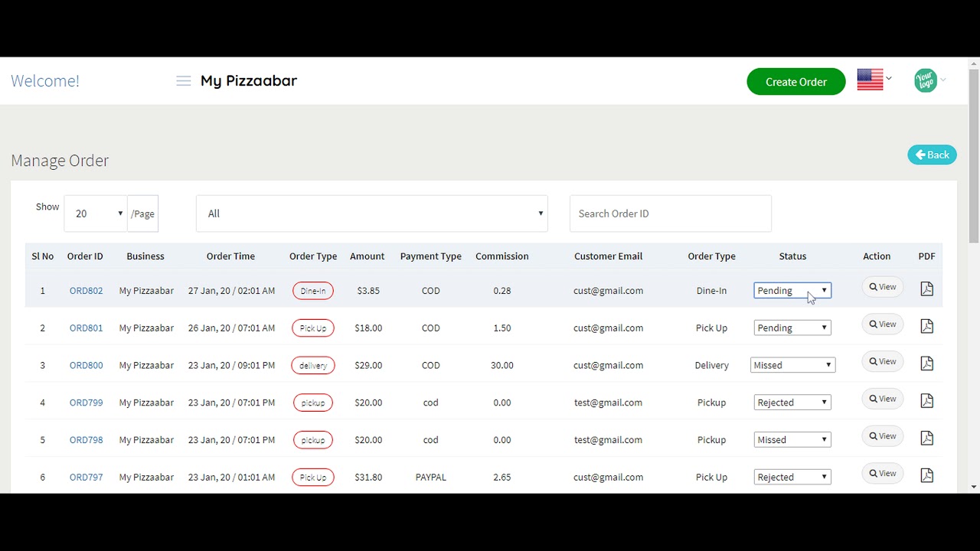Screen dimensions: 980x551
Task: View details of order ORD799
Action: point(882,399)
